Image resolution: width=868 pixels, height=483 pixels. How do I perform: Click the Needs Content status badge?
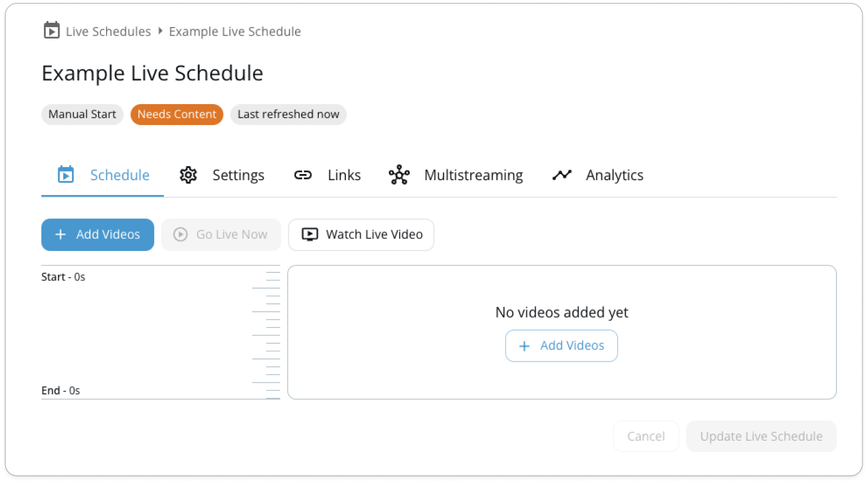[177, 114]
